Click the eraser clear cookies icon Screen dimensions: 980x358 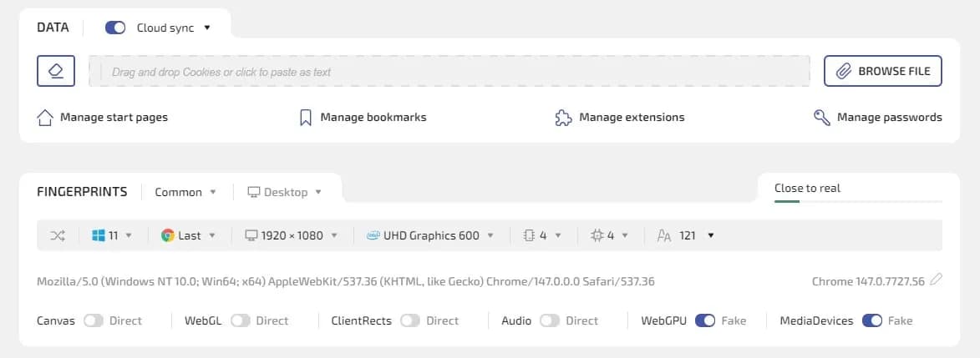tap(56, 71)
